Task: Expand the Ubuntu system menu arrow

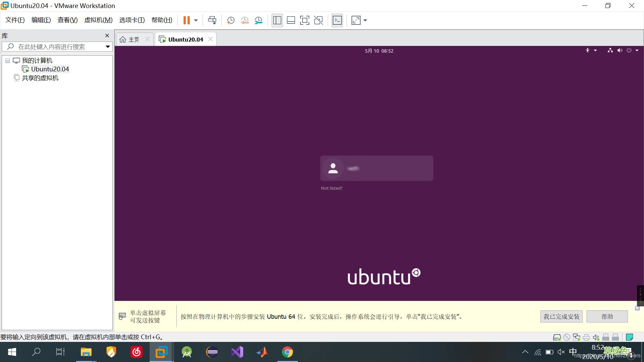Action: pyautogui.click(x=637, y=51)
